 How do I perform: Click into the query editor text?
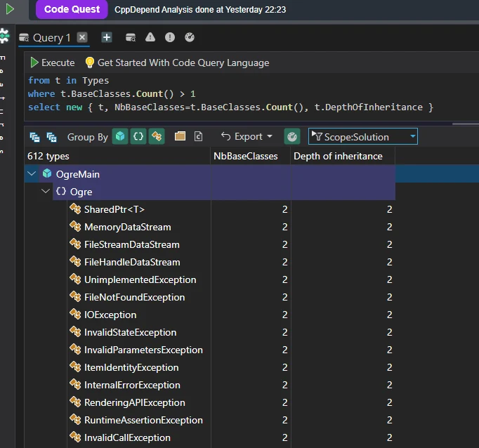[230, 94]
